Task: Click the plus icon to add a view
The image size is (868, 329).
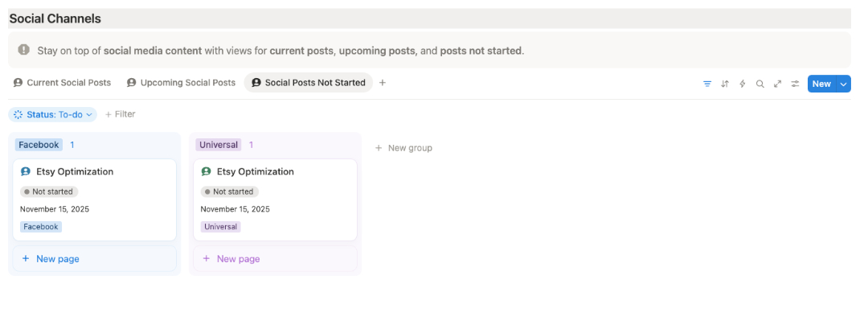Action: click(x=383, y=83)
